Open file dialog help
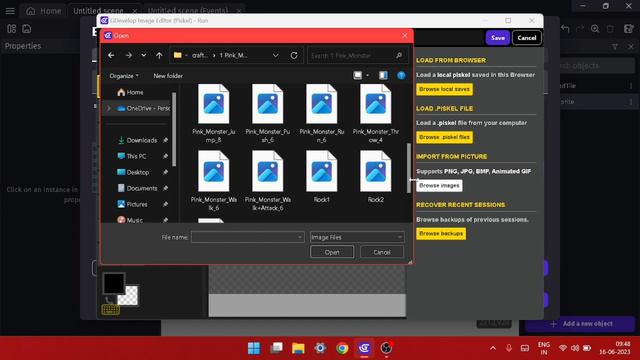The image size is (640, 360). click(x=401, y=75)
